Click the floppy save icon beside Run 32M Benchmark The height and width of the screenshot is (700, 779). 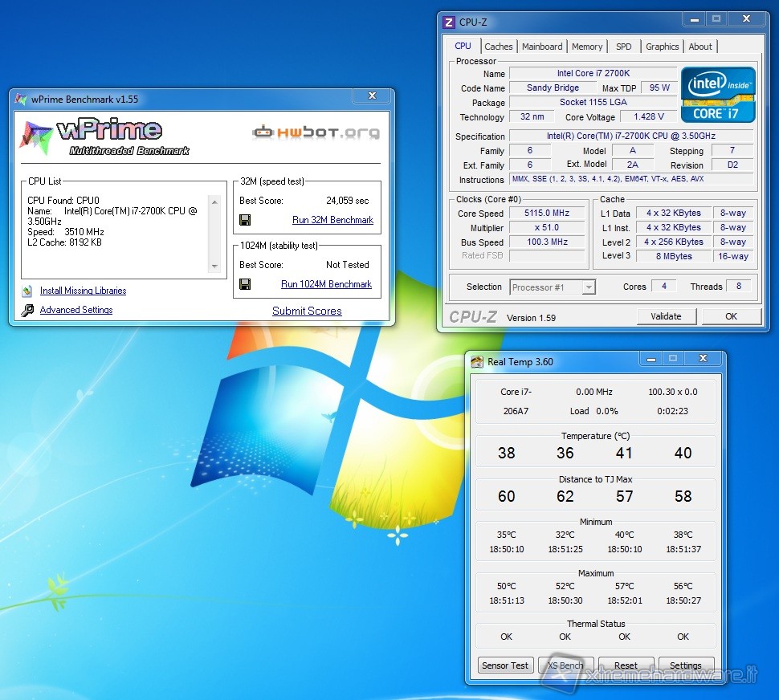click(x=245, y=220)
